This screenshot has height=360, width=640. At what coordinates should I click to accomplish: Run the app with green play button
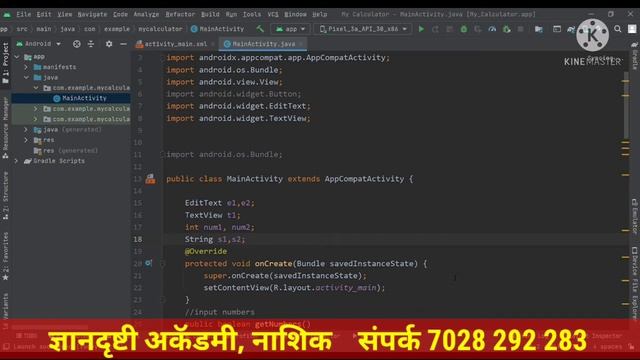click(421, 29)
